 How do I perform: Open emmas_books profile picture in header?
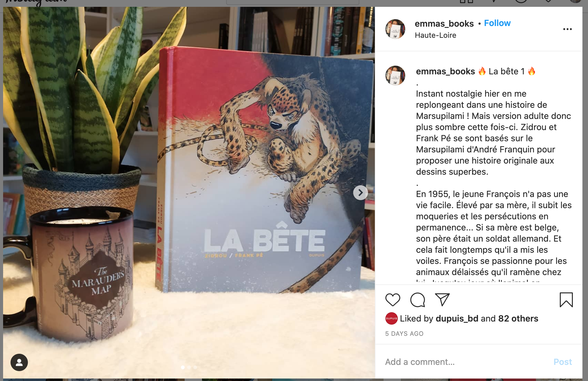(x=395, y=29)
